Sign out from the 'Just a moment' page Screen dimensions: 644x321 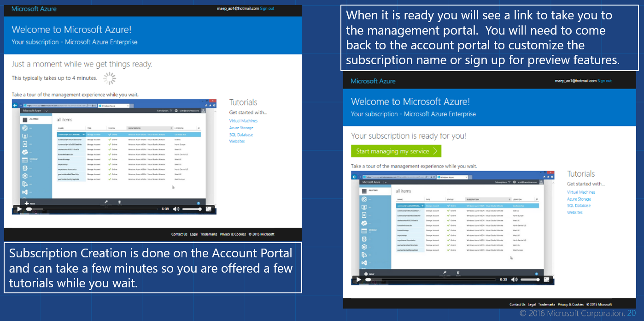click(x=267, y=9)
